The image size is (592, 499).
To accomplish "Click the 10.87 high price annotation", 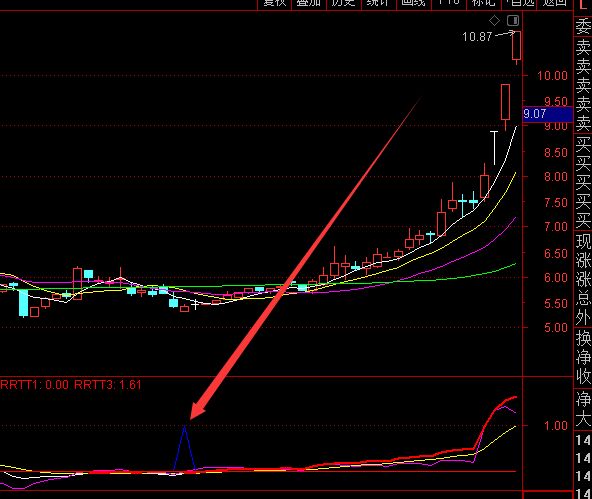I will 477,37.
